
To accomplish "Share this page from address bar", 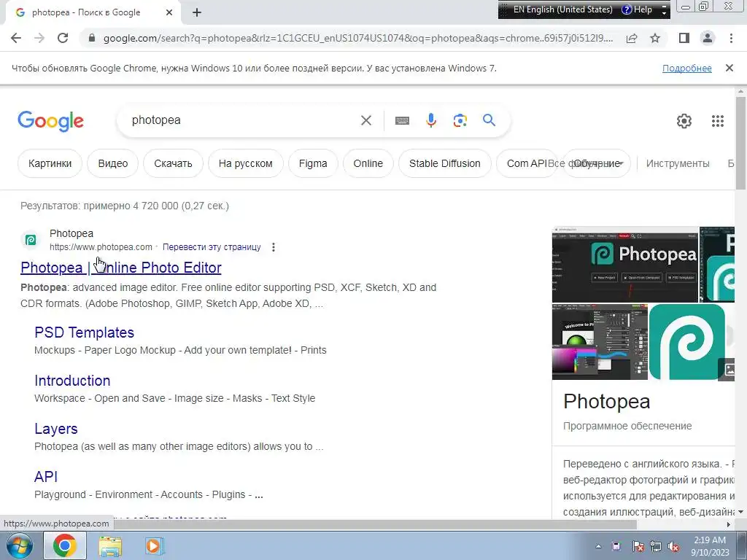I will click(632, 38).
